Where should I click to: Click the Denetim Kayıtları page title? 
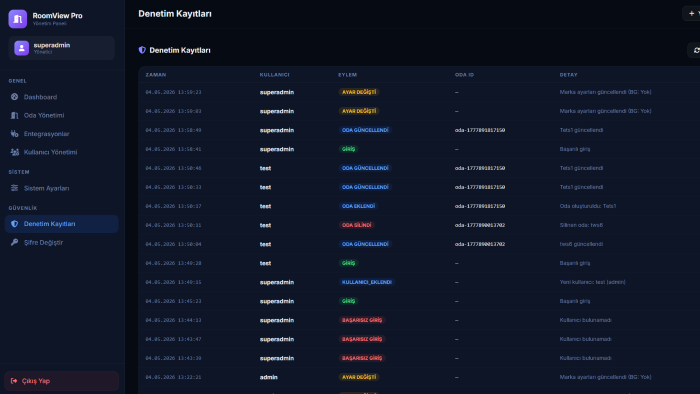pos(175,14)
